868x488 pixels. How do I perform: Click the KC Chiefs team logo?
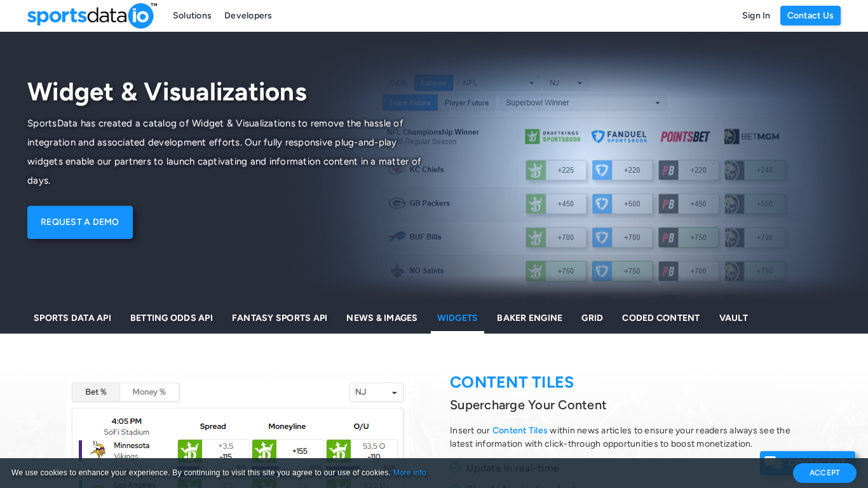(x=397, y=169)
